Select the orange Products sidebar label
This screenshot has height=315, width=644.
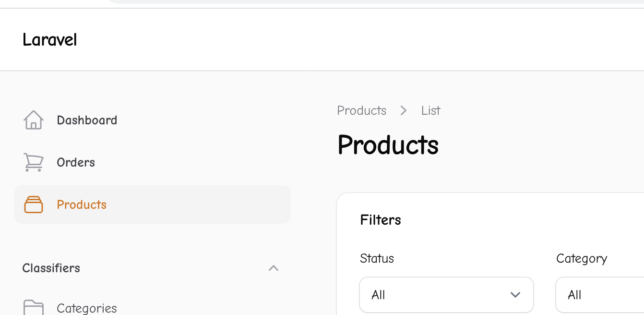(82, 205)
